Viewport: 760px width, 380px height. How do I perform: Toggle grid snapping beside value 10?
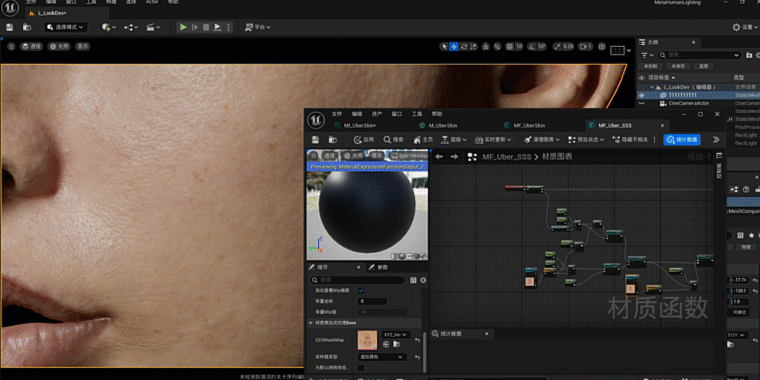509,47
